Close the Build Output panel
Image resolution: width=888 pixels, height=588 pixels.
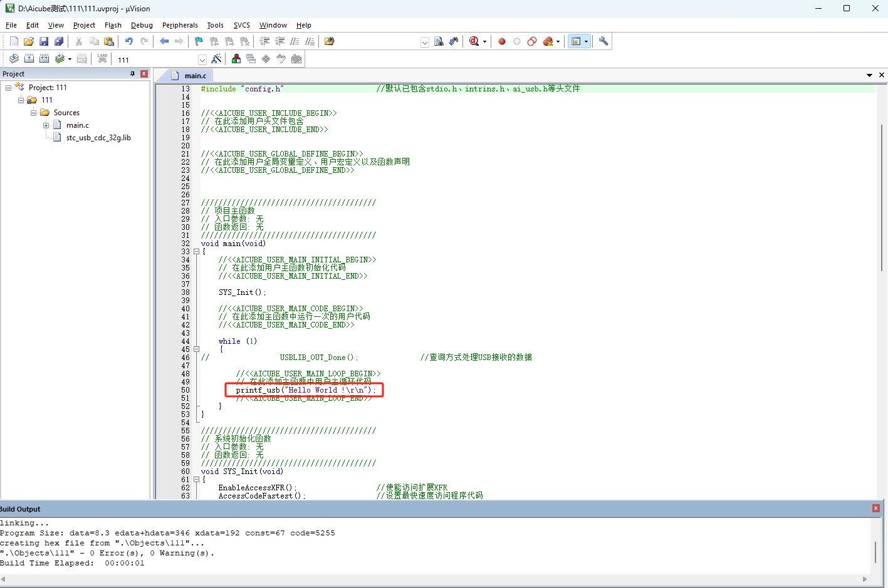coord(875,508)
